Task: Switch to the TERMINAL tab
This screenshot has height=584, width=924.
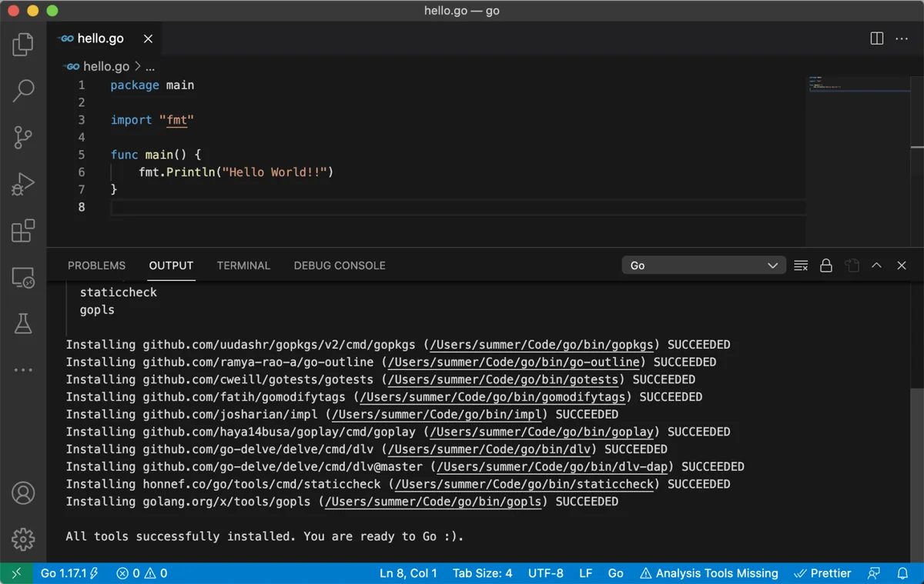Action: 243,265
